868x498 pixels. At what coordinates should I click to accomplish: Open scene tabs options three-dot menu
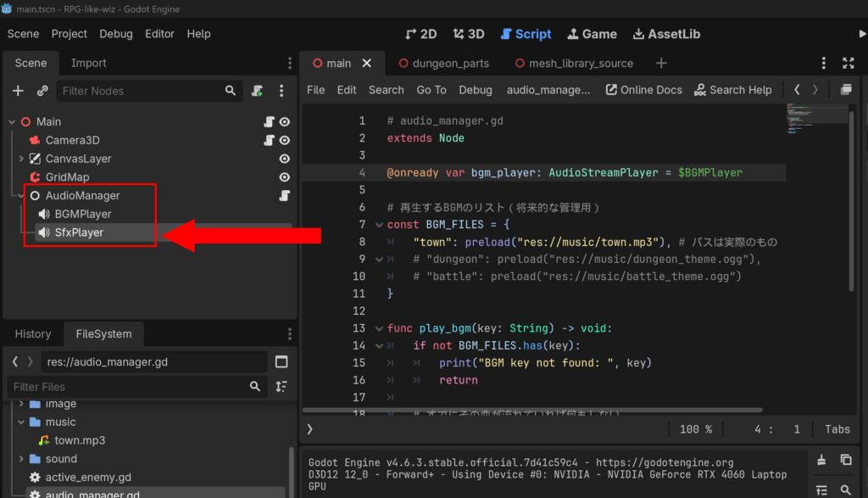824,63
